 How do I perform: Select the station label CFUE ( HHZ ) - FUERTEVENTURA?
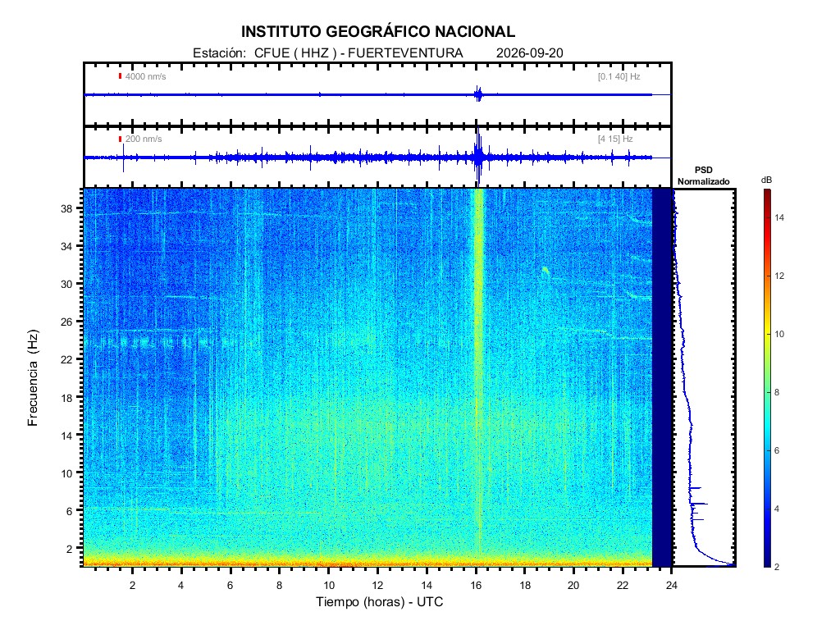(358, 53)
